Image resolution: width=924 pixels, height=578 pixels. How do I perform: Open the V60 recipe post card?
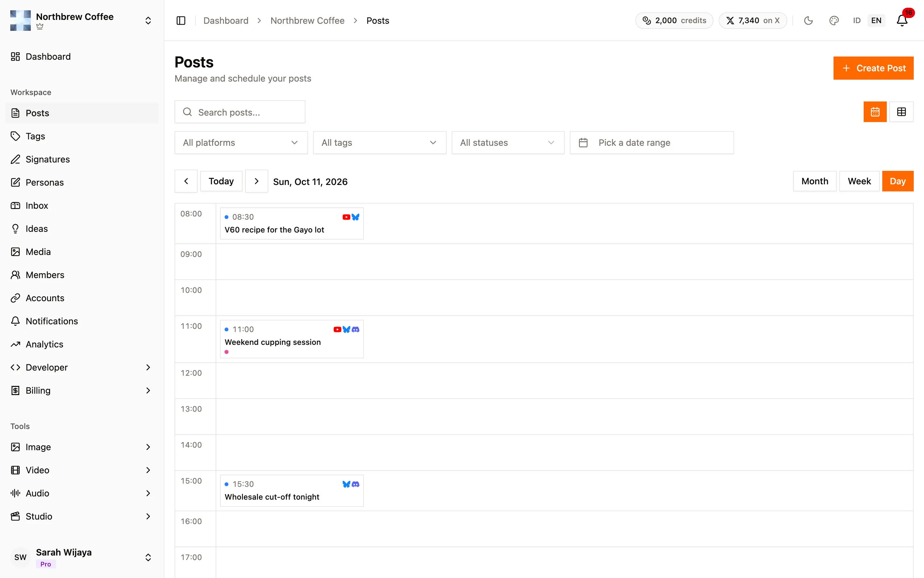[292, 223]
